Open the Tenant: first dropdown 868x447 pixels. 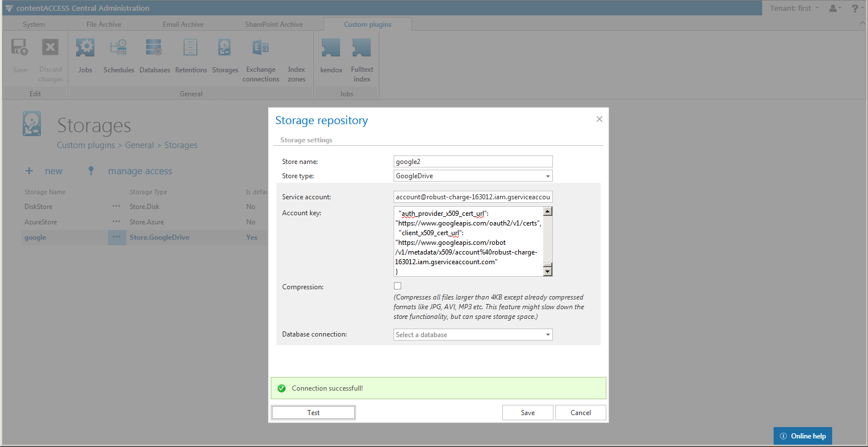pos(793,8)
